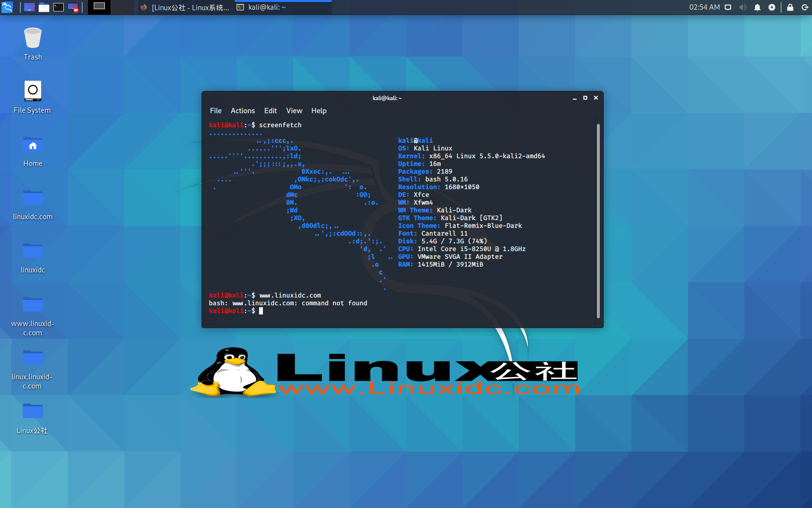
Task: Select the linux.linuxidc.com folder on desktop
Action: (x=32, y=369)
